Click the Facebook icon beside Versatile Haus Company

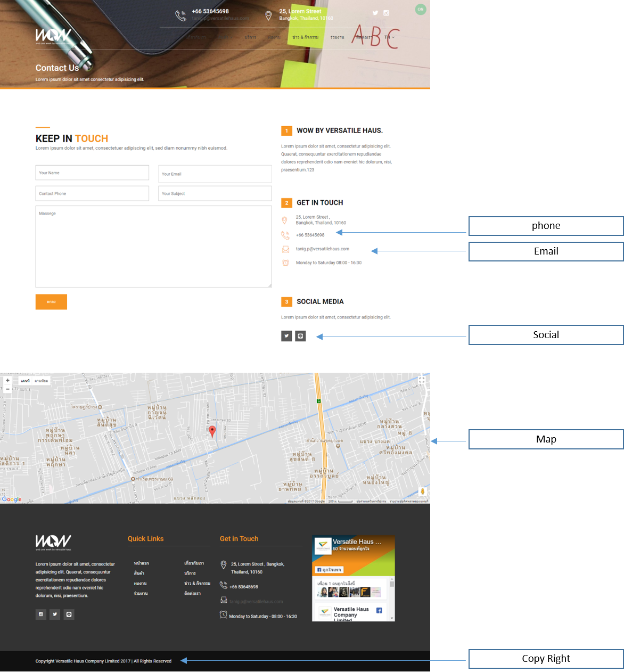tap(379, 610)
